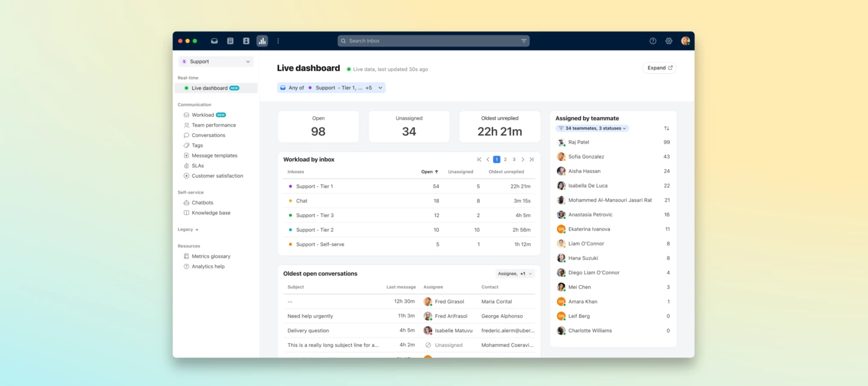Select teammate Sofia Gonzalez
The image size is (868, 386).
(x=613, y=157)
